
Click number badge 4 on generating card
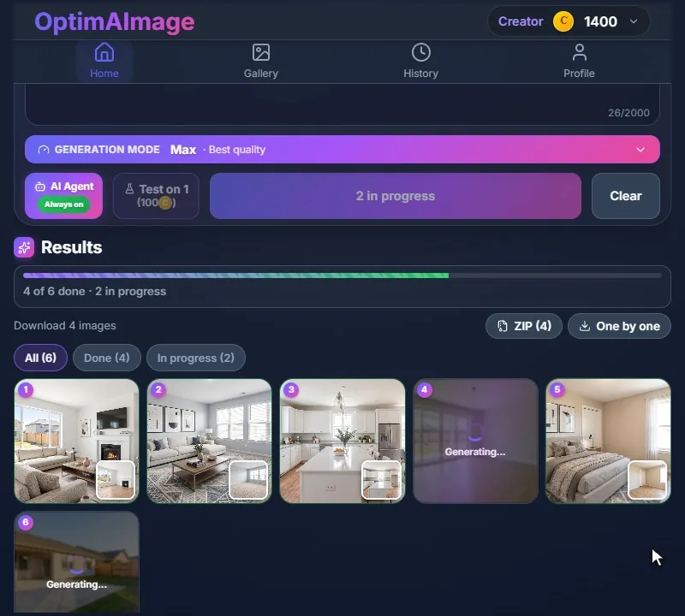tap(424, 389)
